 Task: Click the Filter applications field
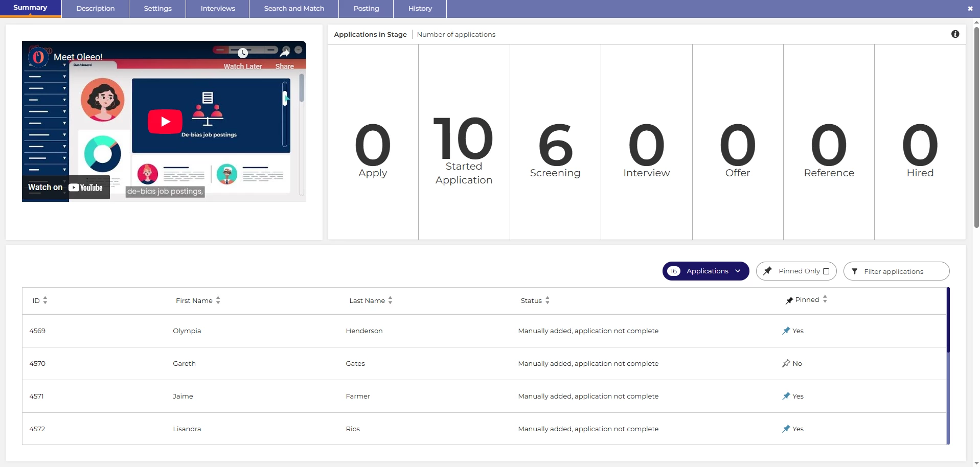(896, 271)
